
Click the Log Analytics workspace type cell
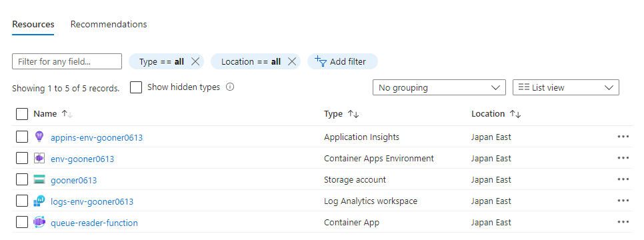[x=371, y=201]
